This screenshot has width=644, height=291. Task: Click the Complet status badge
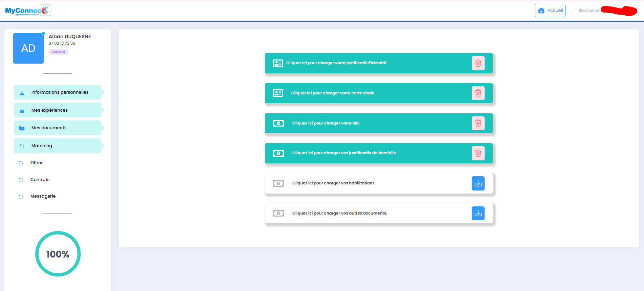[x=58, y=52]
